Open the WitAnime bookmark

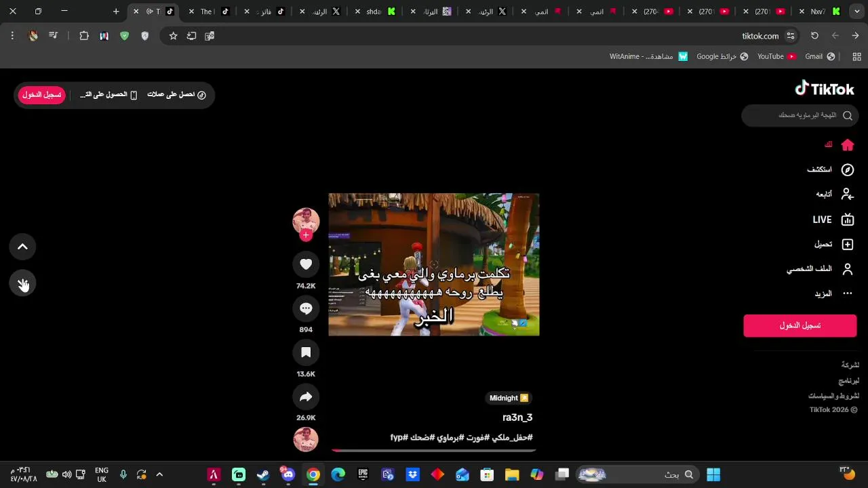[x=648, y=56]
